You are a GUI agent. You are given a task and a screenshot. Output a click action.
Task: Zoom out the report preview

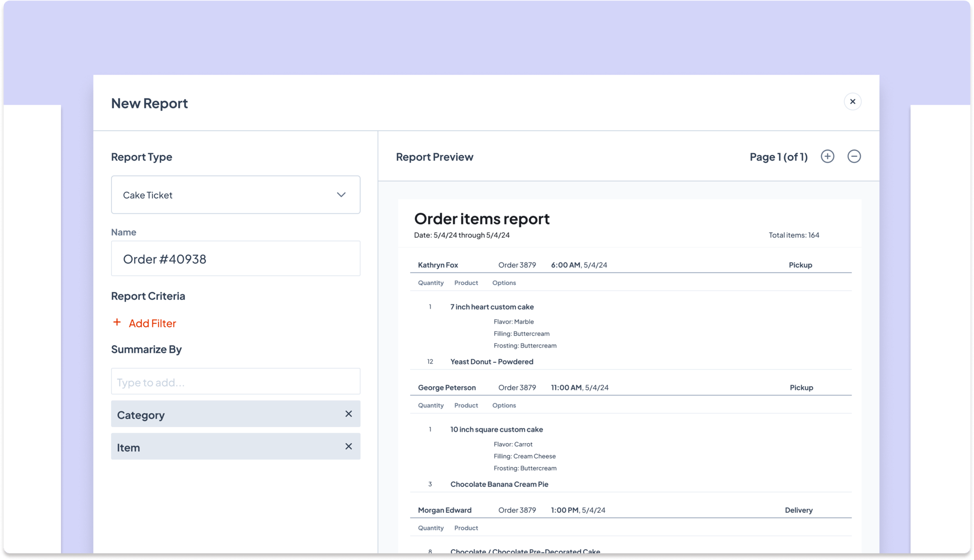tap(854, 156)
